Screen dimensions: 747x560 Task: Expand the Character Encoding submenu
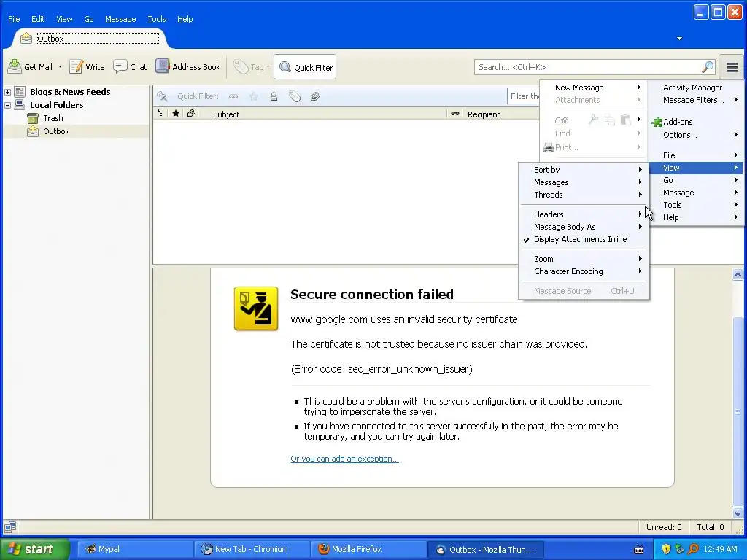tap(584, 271)
